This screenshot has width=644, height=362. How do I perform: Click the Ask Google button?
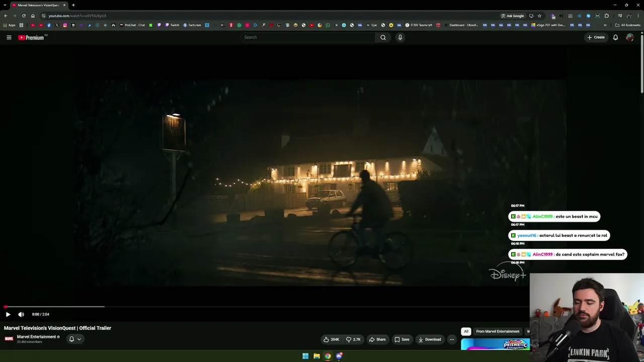513,16
